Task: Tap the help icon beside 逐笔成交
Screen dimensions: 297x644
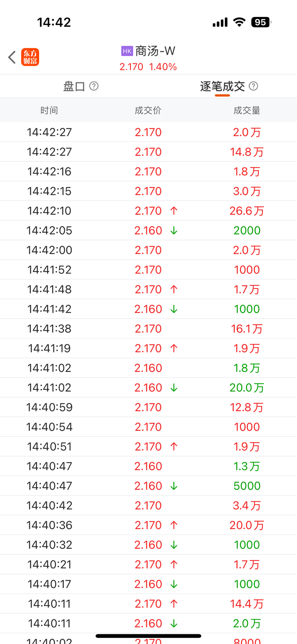Action: pos(253,86)
